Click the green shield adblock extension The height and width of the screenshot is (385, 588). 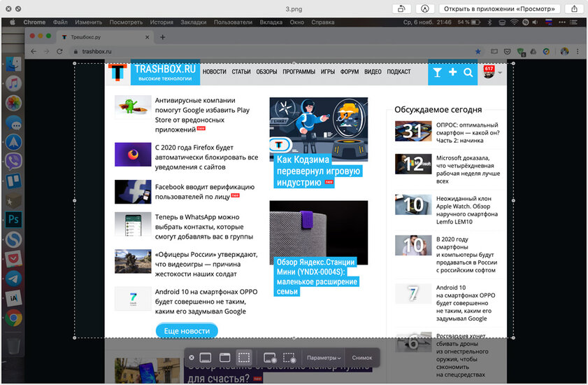[x=520, y=52]
